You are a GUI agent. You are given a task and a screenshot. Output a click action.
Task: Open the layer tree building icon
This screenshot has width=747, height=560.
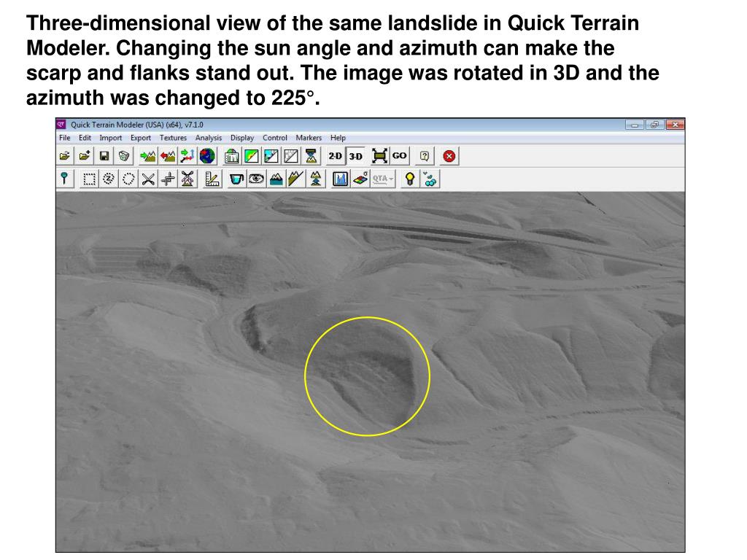point(231,156)
